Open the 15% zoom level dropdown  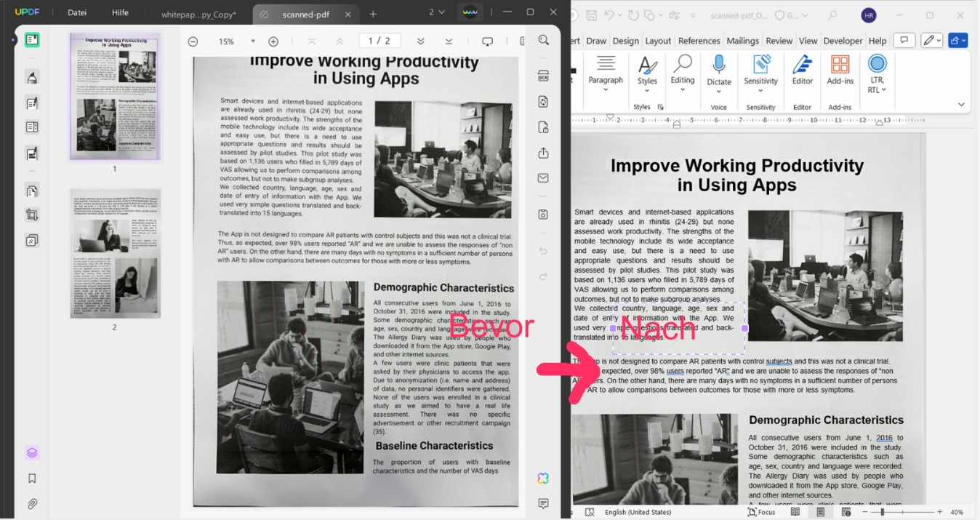[x=252, y=41]
